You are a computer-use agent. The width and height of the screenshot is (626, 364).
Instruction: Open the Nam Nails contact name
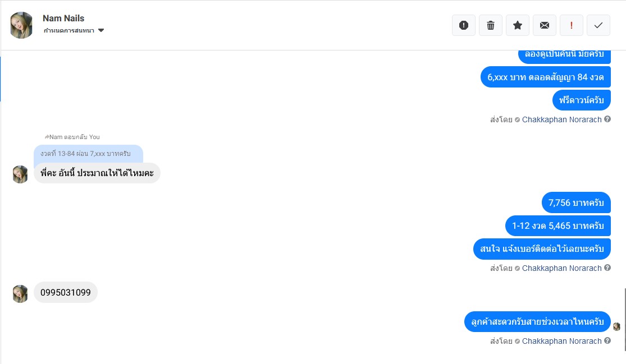(x=63, y=19)
